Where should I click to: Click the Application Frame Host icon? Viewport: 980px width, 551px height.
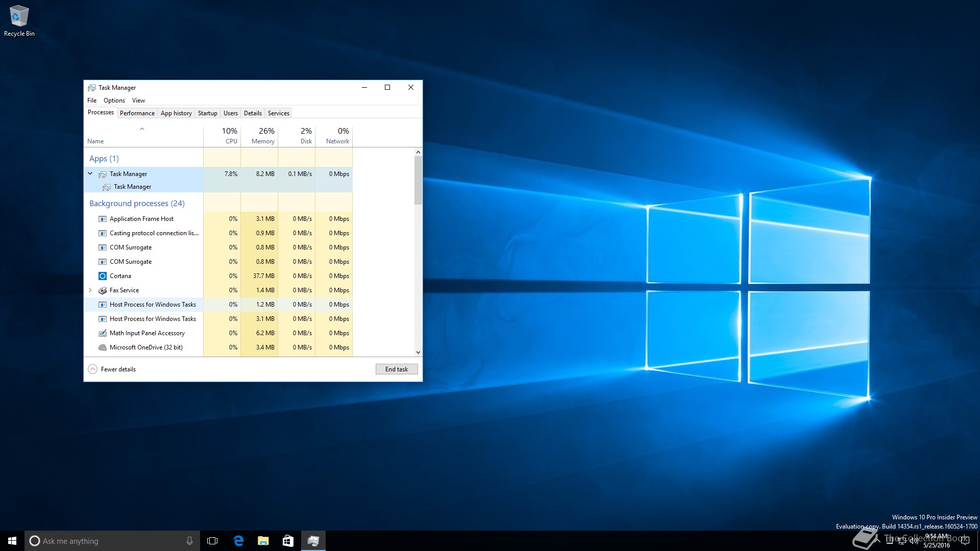[103, 219]
